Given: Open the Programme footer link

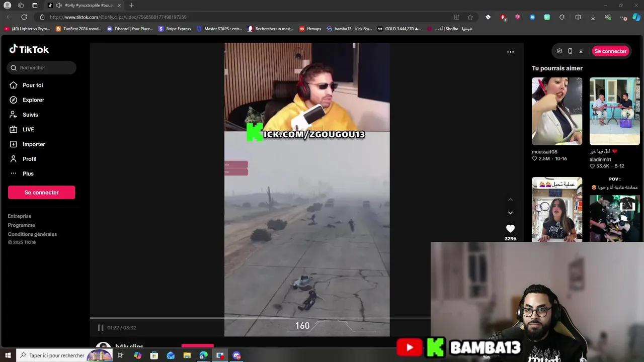Looking at the screenshot, I should 21,225.
